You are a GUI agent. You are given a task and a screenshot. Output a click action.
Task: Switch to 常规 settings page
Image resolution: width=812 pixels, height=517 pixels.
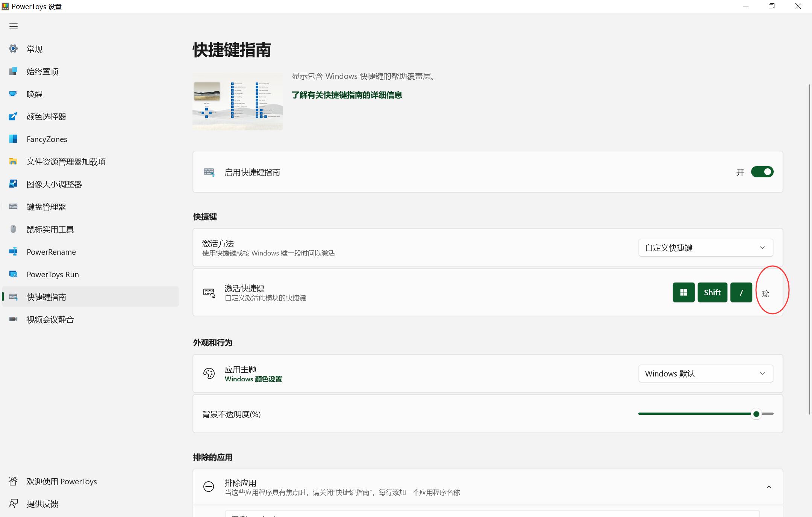(13, 49)
